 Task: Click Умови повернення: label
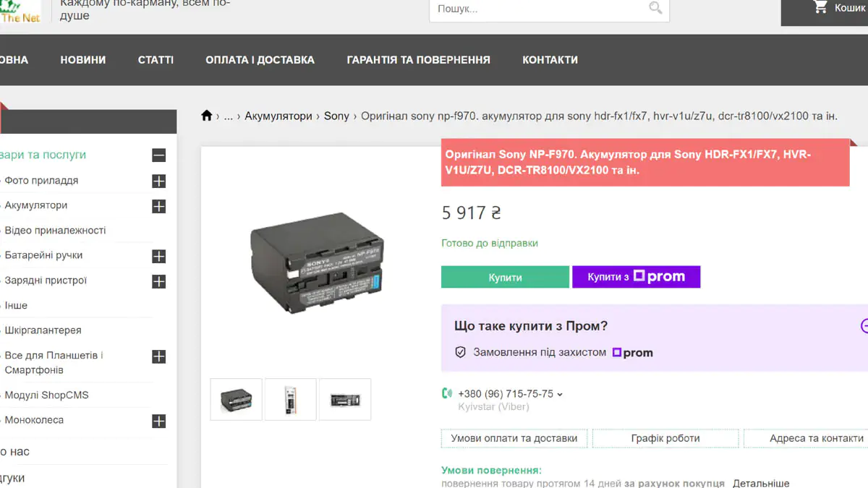point(491,471)
